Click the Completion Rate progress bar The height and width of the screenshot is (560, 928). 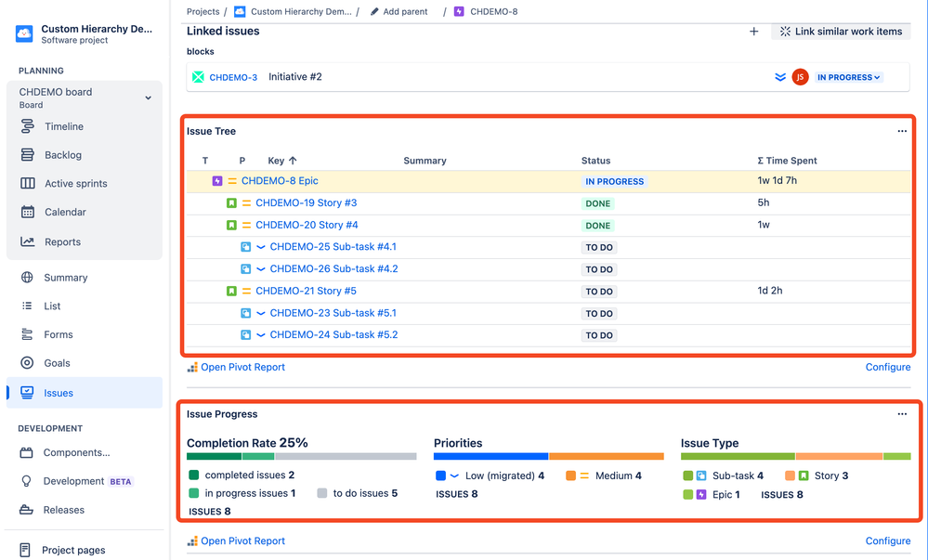[301, 456]
